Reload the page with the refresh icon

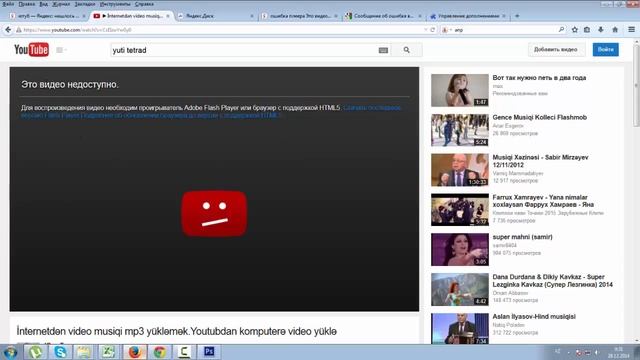click(x=433, y=30)
